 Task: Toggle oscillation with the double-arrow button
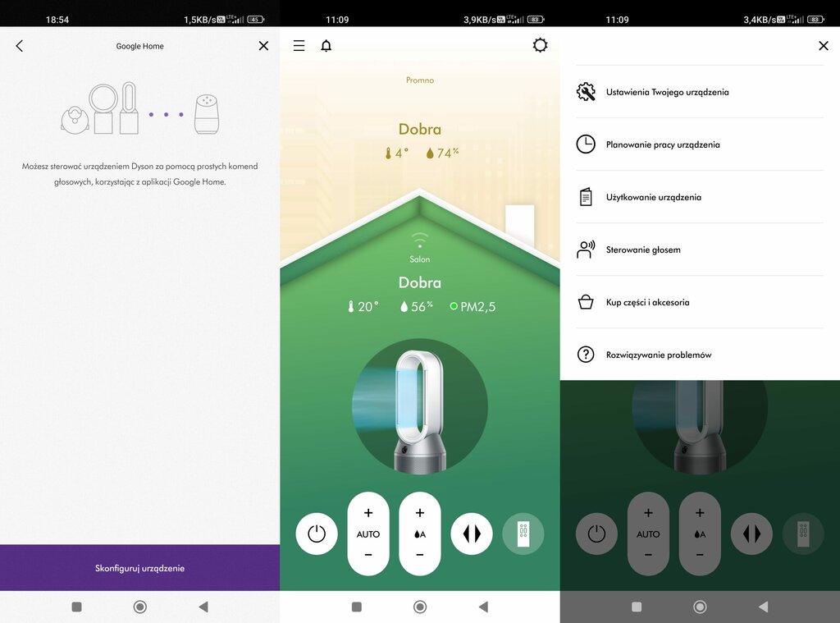(472, 534)
